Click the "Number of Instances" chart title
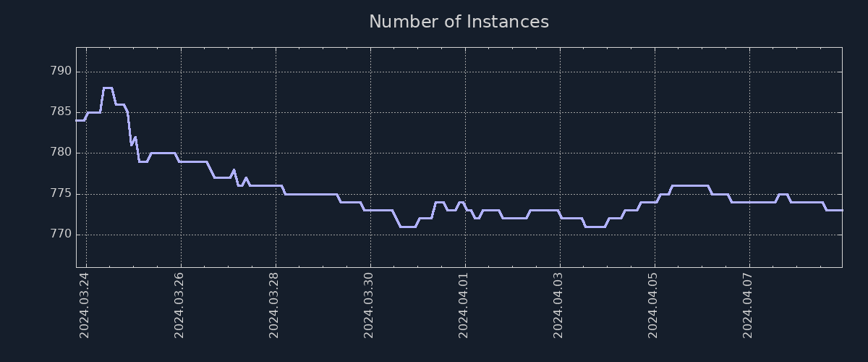The height and width of the screenshot is (362, 868). (x=459, y=22)
